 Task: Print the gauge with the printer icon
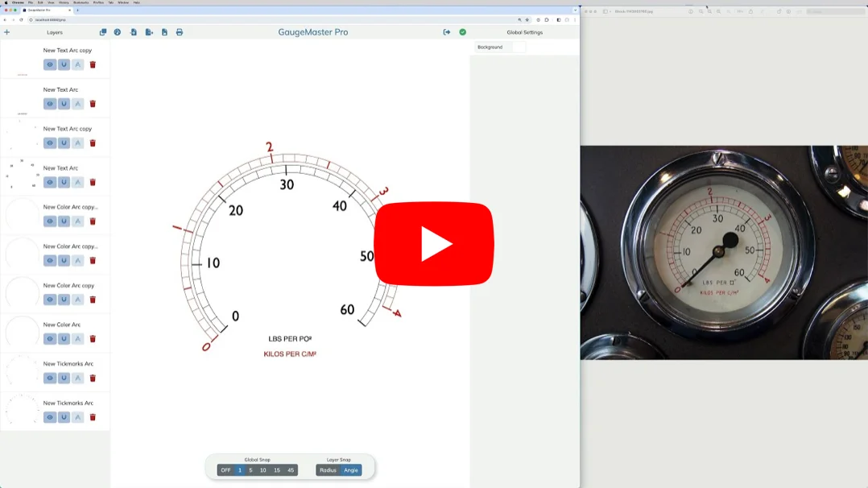coord(180,32)
